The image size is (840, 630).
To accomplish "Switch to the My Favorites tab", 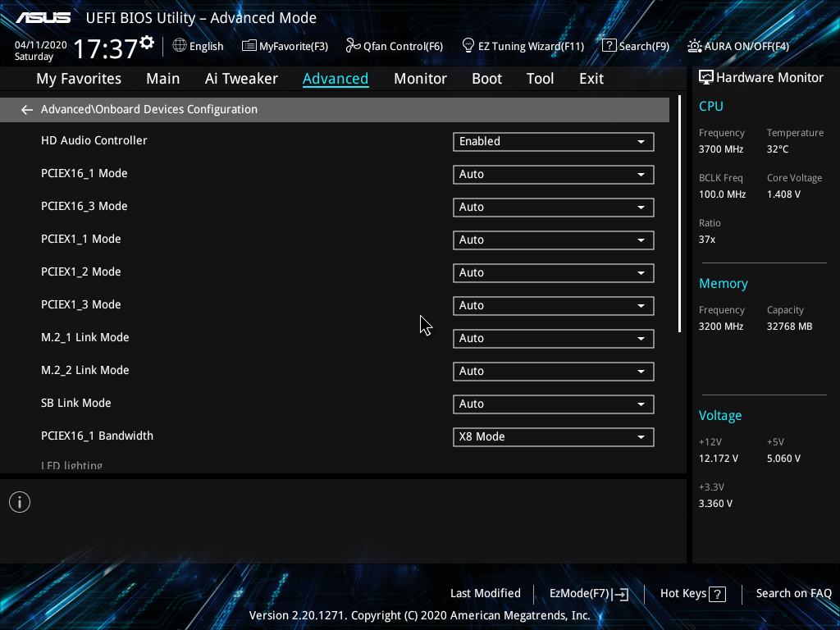I will click(79, 79).
